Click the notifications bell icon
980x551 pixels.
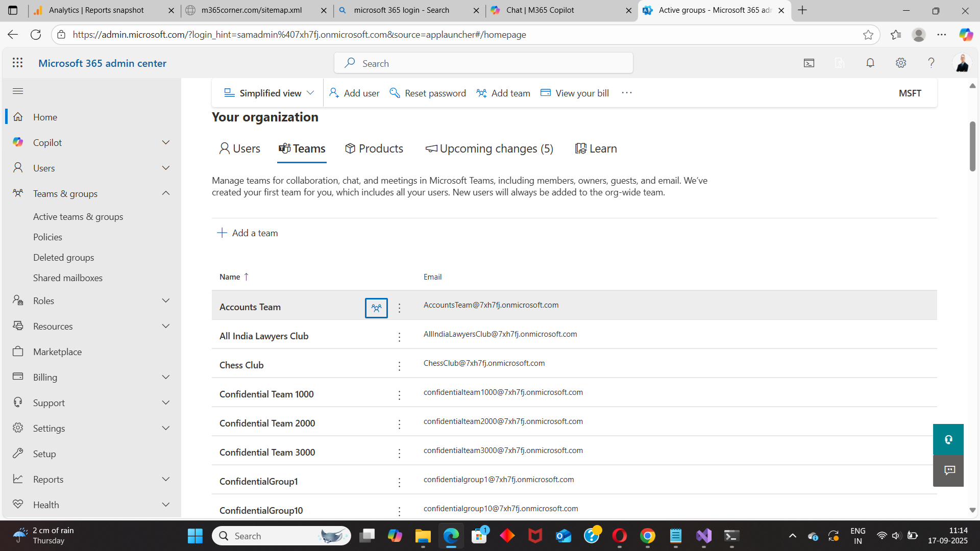870,63
